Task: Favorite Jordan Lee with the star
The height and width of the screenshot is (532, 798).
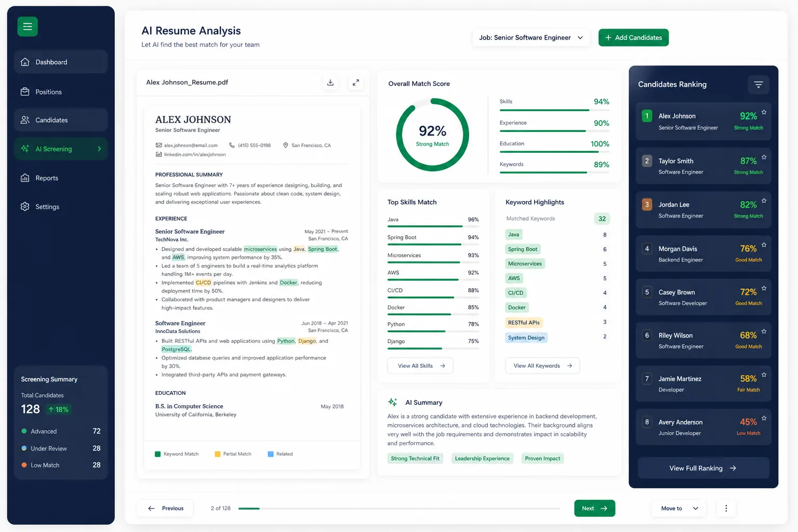Action: 764,201
